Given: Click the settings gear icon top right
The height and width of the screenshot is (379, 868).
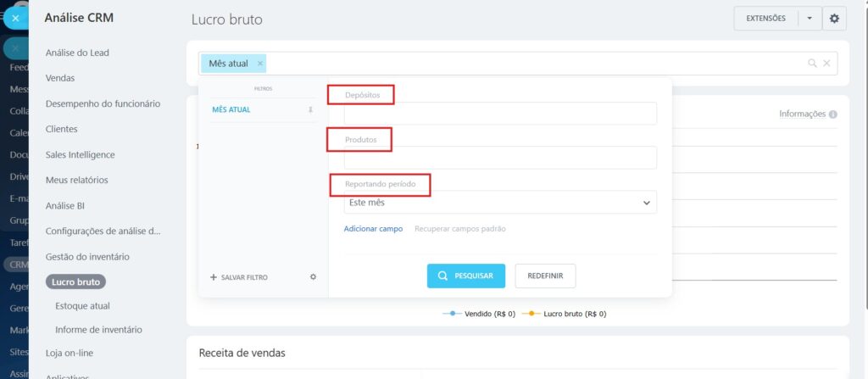Looking at the screenshot, I should click(835, 18).
